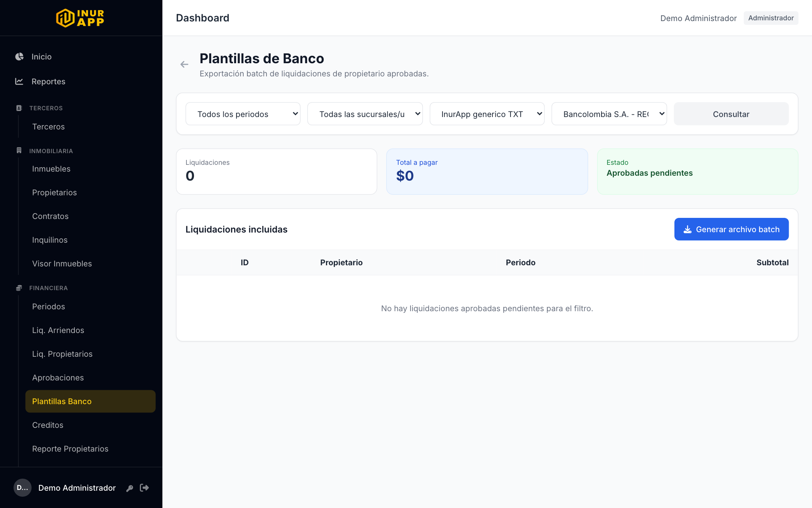Viewport: 812px width, 508px height.
Task: Click the Terceros section contact icon
Action: tap(19, 108)
